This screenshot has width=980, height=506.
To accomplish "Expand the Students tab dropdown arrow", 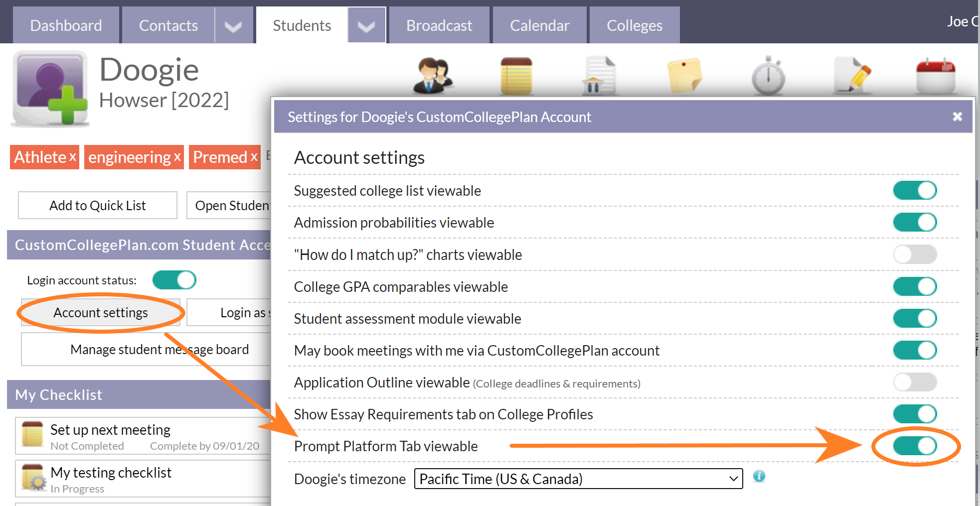I will (367, 25).
